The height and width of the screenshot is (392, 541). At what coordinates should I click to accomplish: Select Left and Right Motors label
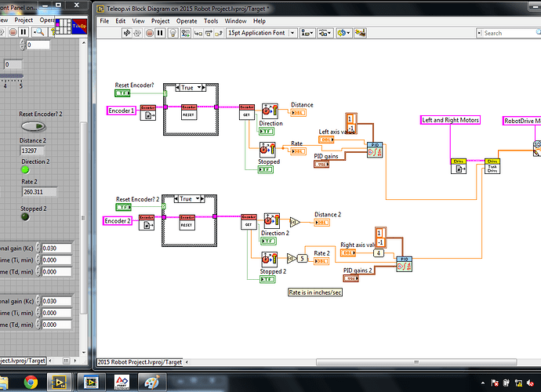point(450,120)
